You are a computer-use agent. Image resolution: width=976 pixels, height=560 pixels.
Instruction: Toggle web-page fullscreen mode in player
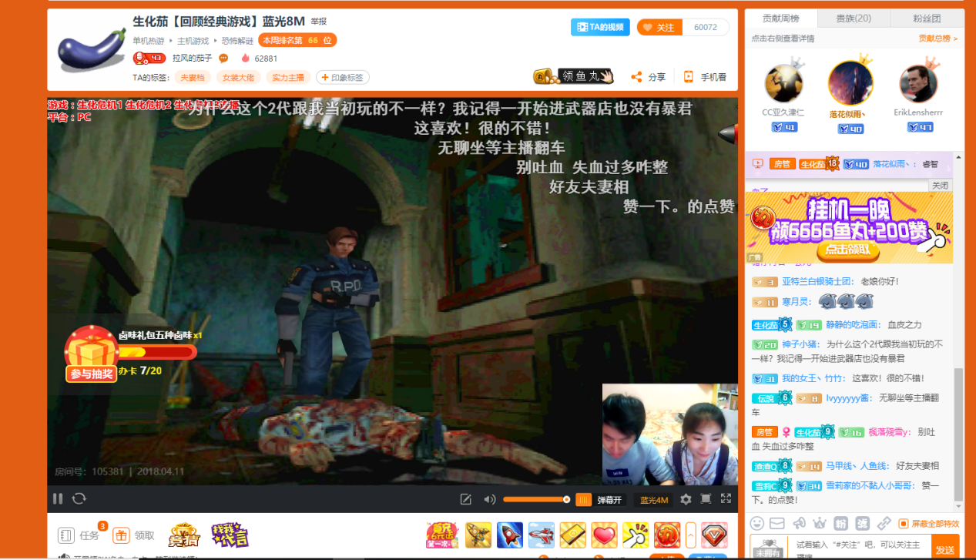706,499
